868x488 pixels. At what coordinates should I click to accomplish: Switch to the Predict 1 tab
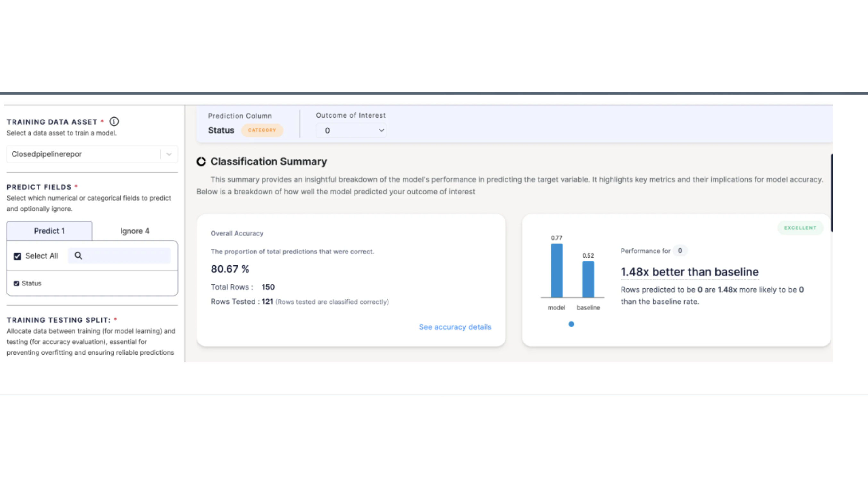pos(49,231)
